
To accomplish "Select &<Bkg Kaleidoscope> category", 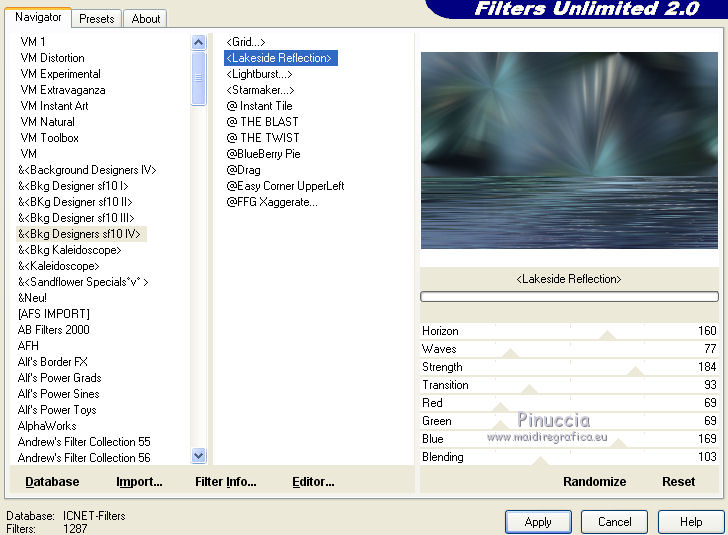I will (x=70, y=250).
